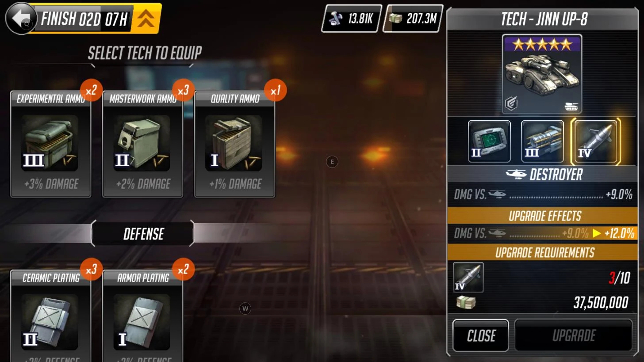
Task: Select the level IV missile tech slot
Action: [595, 141]
